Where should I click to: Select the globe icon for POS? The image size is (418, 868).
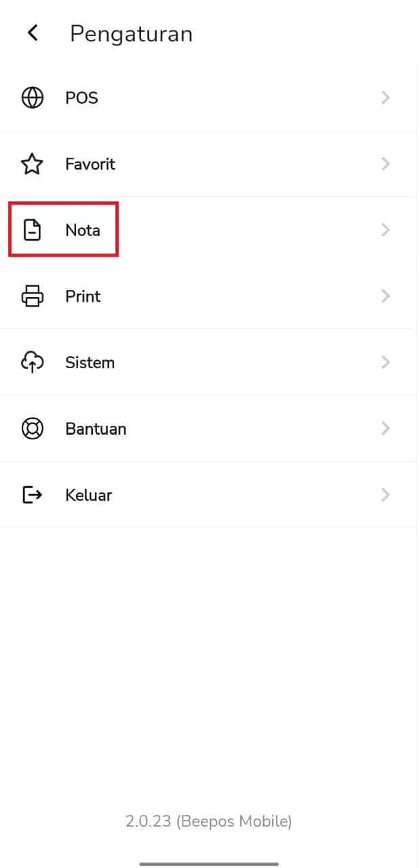point(32,98)
